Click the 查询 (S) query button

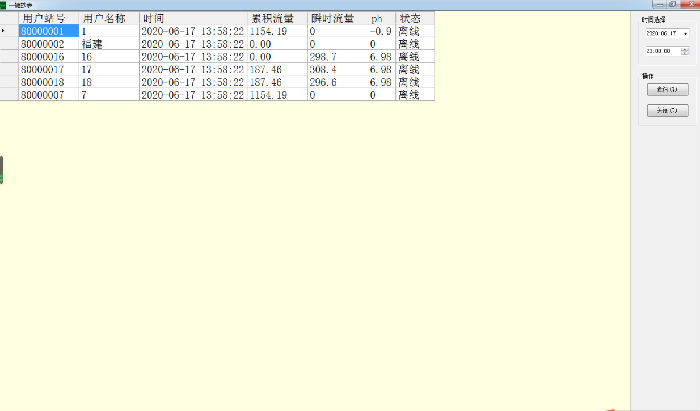click(x=665, y=89)
